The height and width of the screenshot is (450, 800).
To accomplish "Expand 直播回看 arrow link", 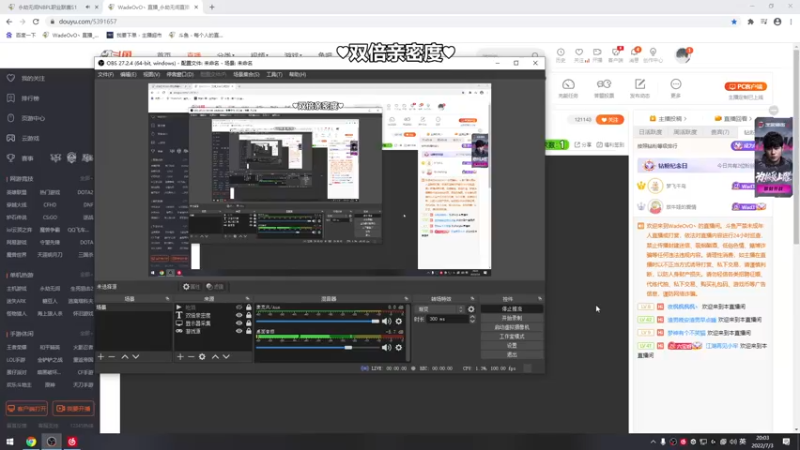I will 750,118.
